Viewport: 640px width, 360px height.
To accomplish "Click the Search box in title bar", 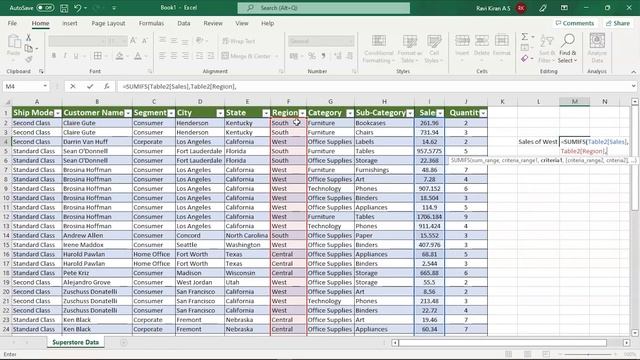I will point(324,8).
